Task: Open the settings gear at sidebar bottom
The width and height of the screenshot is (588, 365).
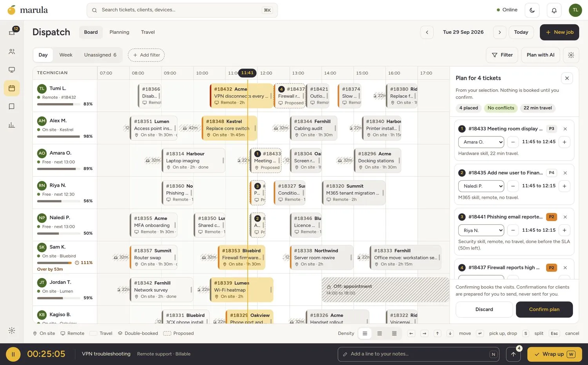Action: [12, 330]
